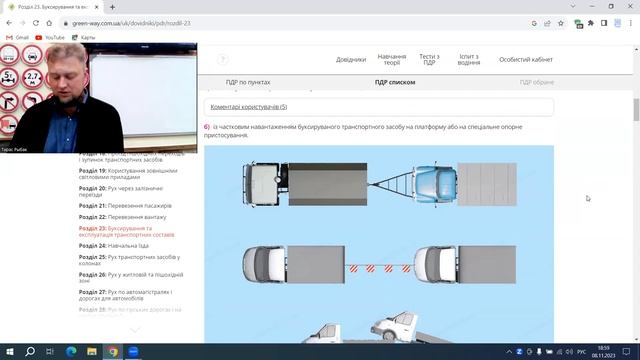
Task: Open the Іспит з водіння menu
Action: tap(469, 60)
